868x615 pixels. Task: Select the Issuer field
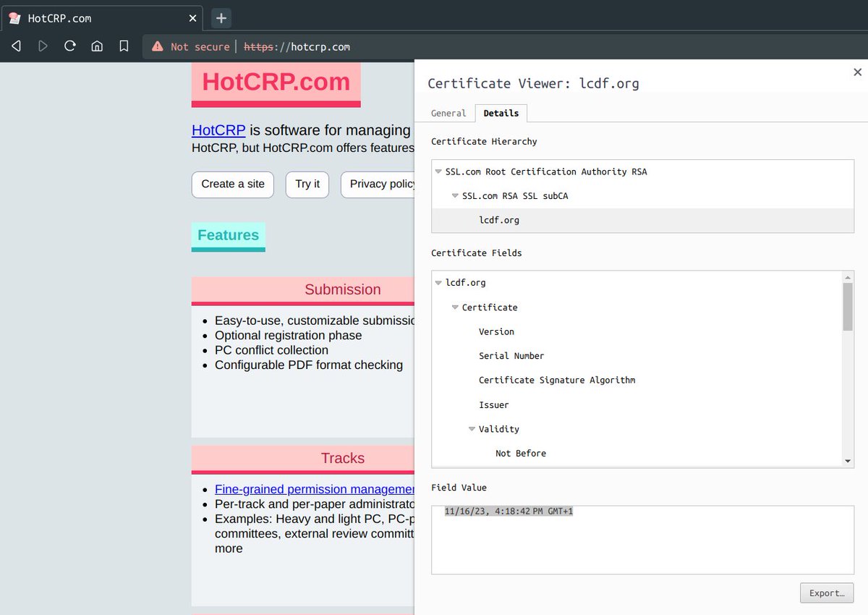(x=494, y=405)
